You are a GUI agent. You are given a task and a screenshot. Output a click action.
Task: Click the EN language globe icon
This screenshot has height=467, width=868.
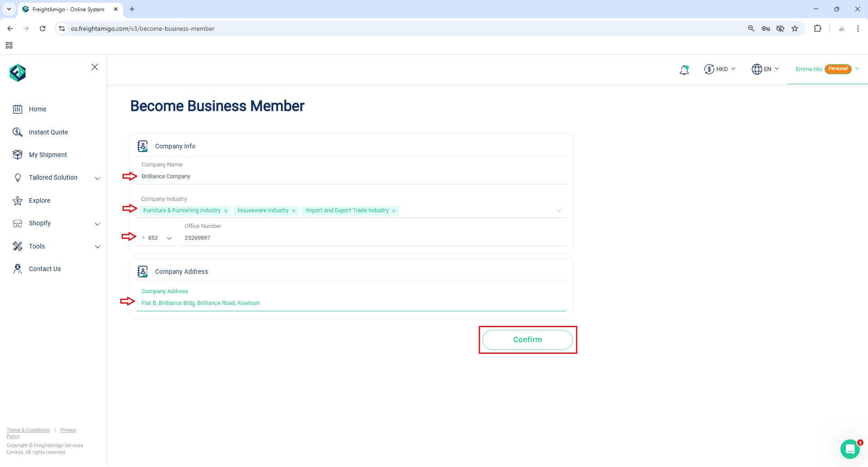coord(757,69)
